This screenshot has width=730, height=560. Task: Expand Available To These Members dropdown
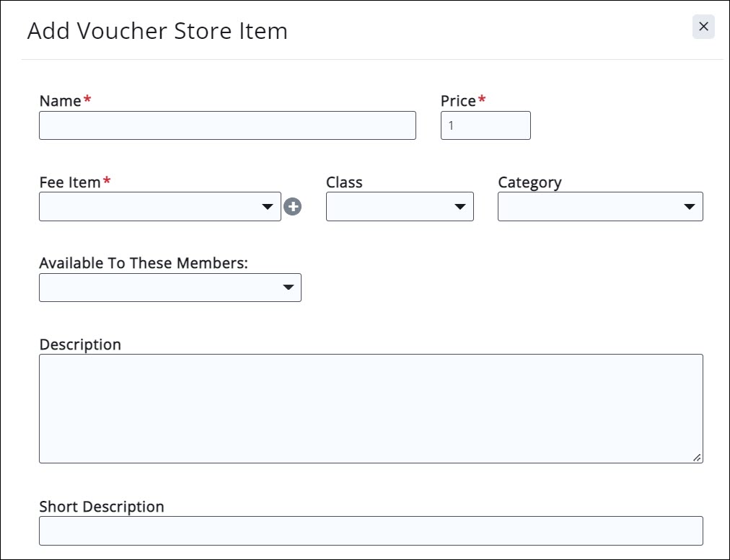point(170,288)
